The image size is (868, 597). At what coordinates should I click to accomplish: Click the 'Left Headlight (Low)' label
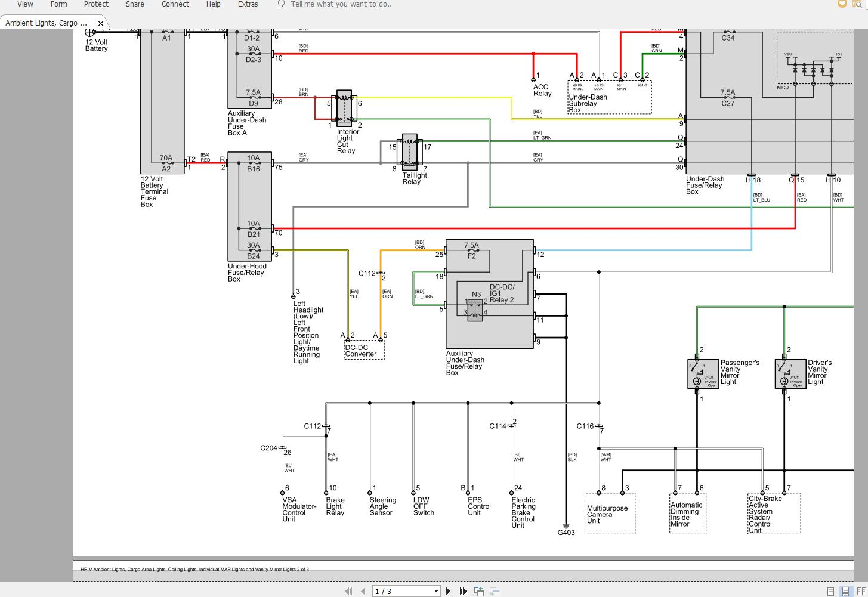308,332
